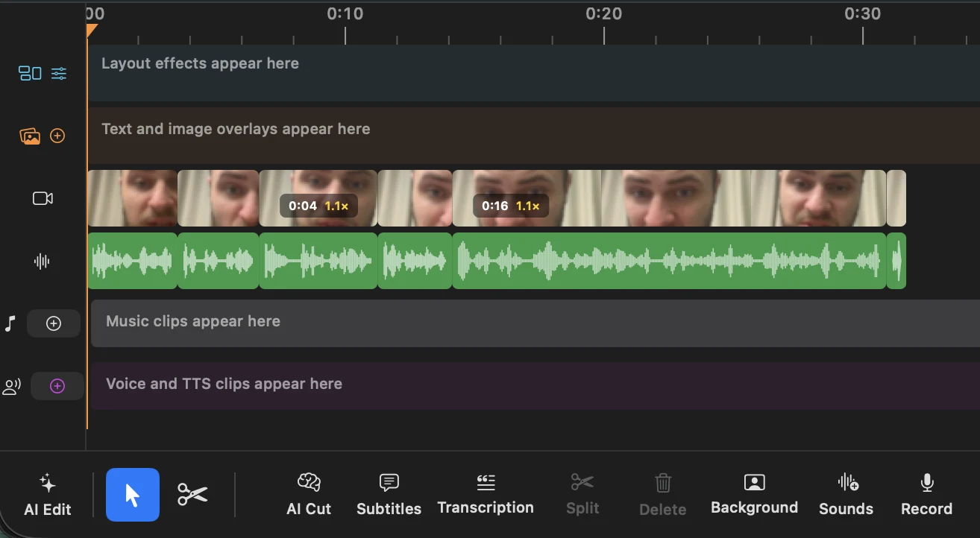
Task: Open the Background options
Action: (x=754, y=495)
